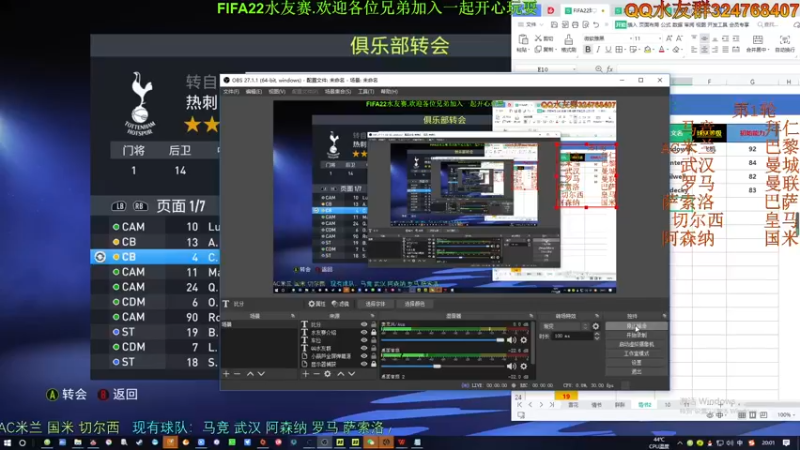Open OBS 视图(V) menu
Image resolution: width=800 pixels, height=450 pixels.
277,91
